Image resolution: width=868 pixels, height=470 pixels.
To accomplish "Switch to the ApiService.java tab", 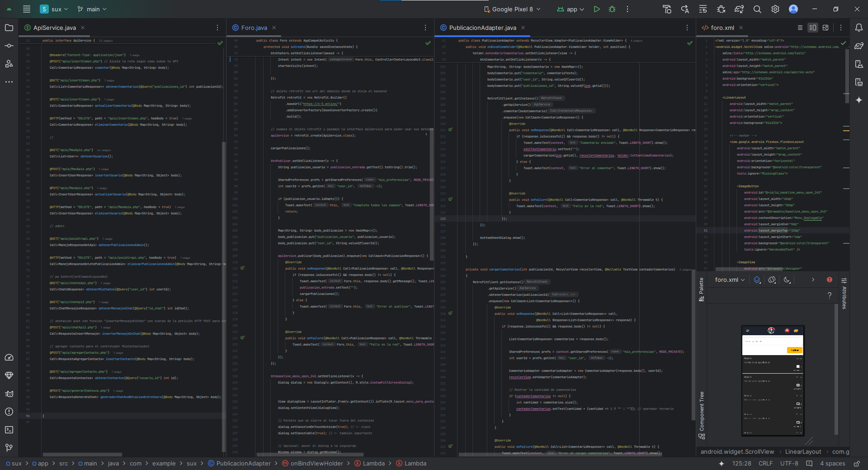I will (54, 28).
